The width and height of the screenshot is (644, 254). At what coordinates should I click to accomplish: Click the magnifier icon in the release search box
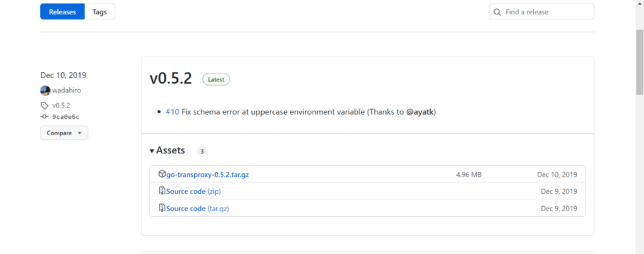497,12
